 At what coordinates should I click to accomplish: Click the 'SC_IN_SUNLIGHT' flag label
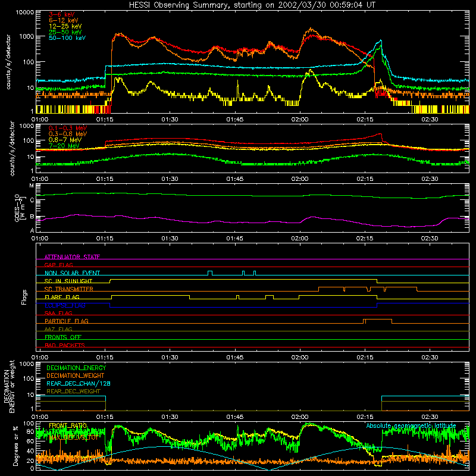tap(68, 281)
